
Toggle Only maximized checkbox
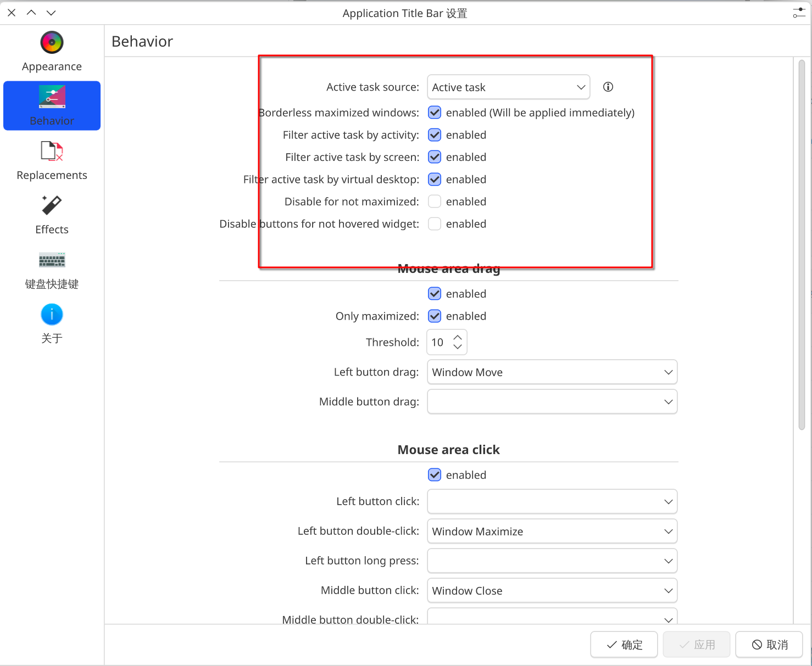coord(435,316)
